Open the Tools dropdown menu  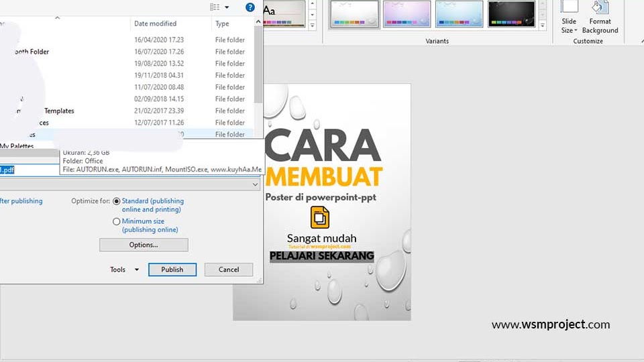coord(124,269)
